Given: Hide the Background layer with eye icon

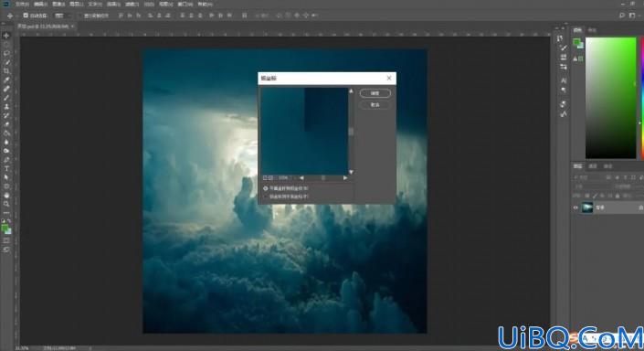Looking at the screenshot, I should (575, 208).
